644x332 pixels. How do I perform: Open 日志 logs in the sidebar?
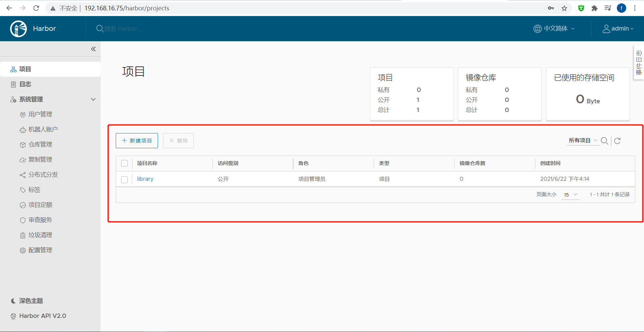pos(25,84)
